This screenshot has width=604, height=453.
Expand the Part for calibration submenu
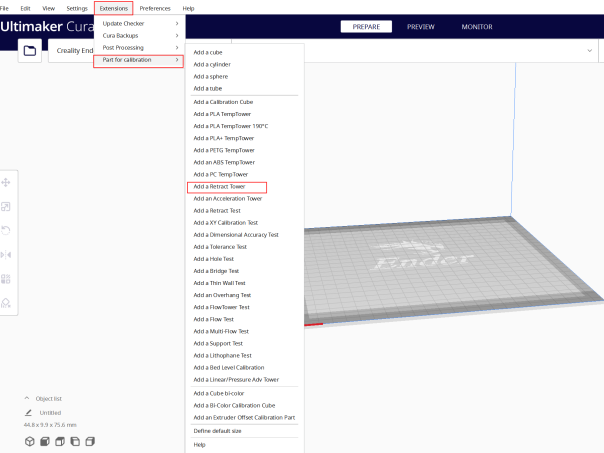[138, 60]
